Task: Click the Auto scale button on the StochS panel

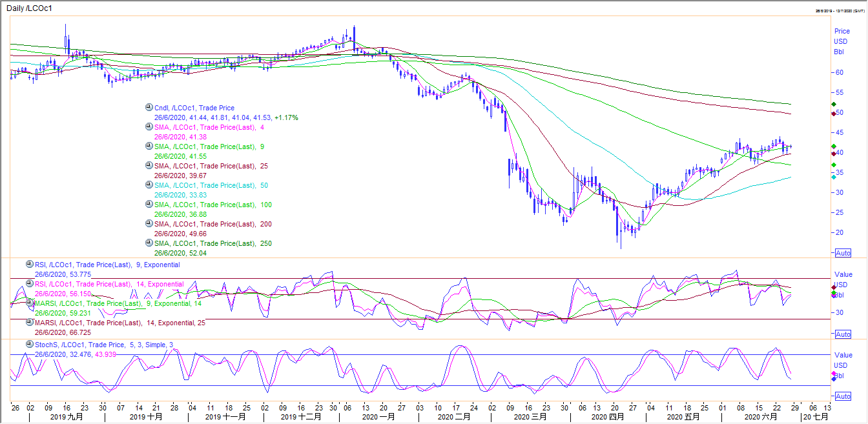Action: click(843, 396)
